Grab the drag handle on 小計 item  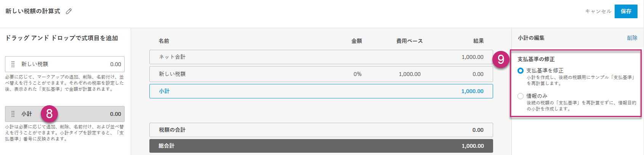pyautogui.click(x=13, y=114)
